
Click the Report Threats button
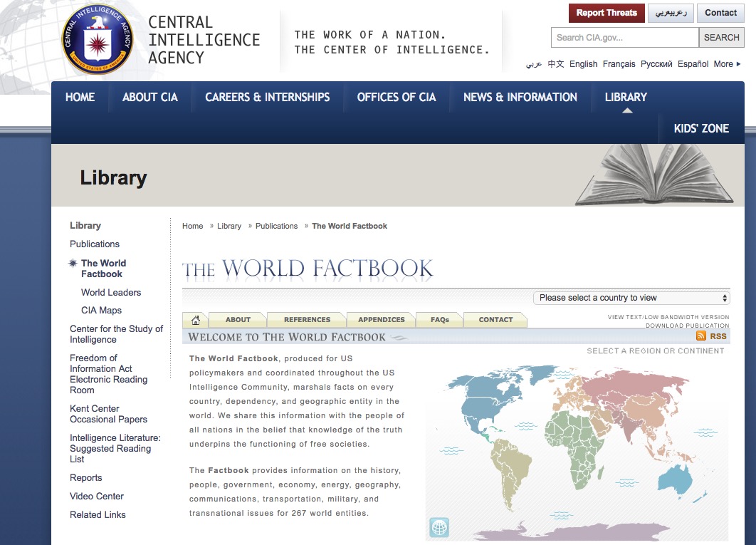click(x=607, y=13)
